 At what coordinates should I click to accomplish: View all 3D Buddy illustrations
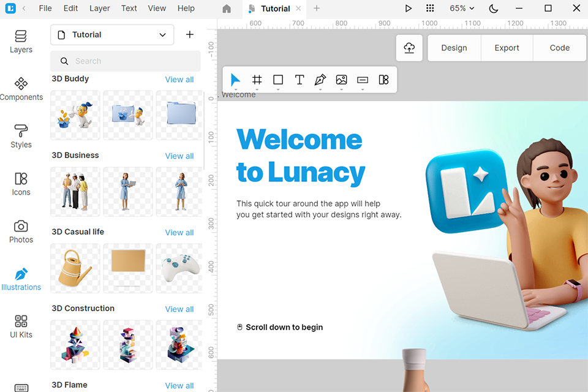179,80
